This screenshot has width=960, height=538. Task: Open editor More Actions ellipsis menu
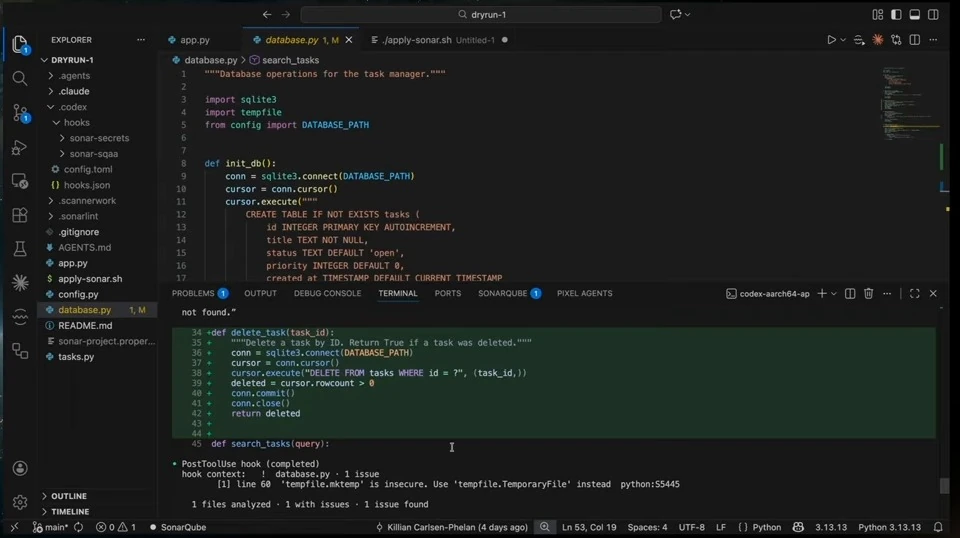[933, 40]
